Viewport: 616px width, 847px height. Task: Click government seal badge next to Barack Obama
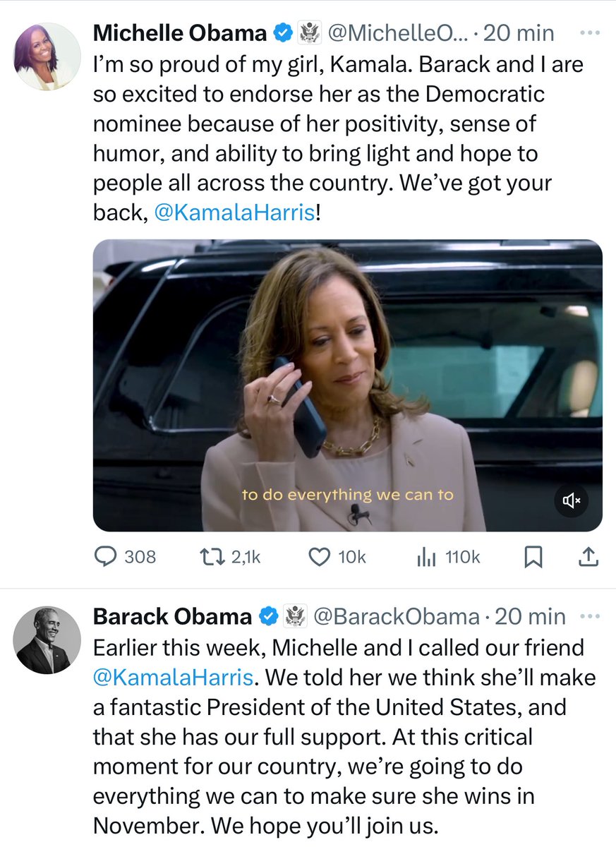295,616
